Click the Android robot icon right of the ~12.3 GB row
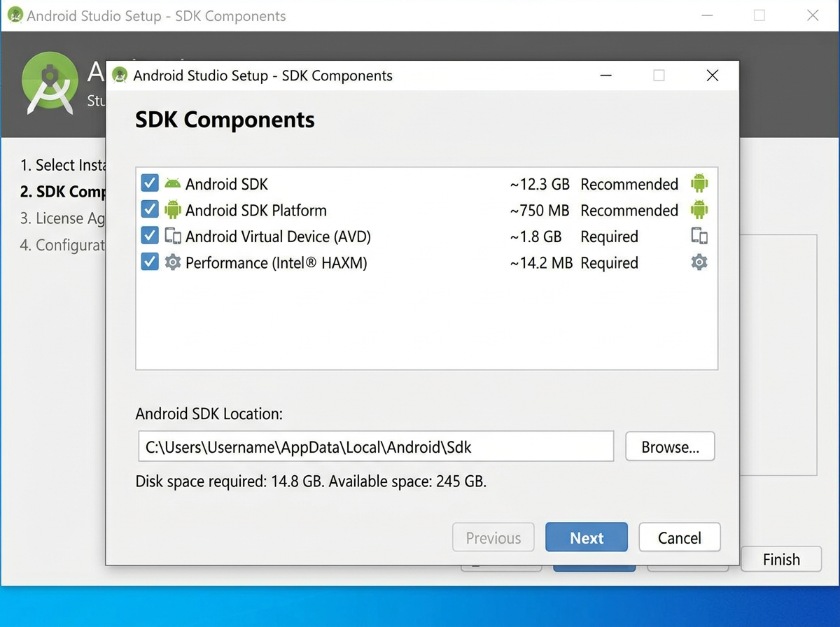The height and width of the screenshot is (627, 840). [699, 184]
